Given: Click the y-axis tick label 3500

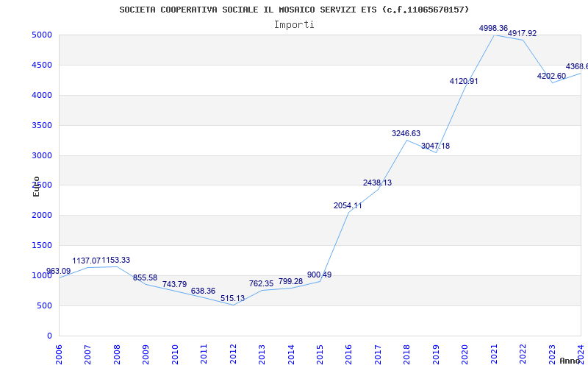Looking at the screenshot, I should [42, 125].
